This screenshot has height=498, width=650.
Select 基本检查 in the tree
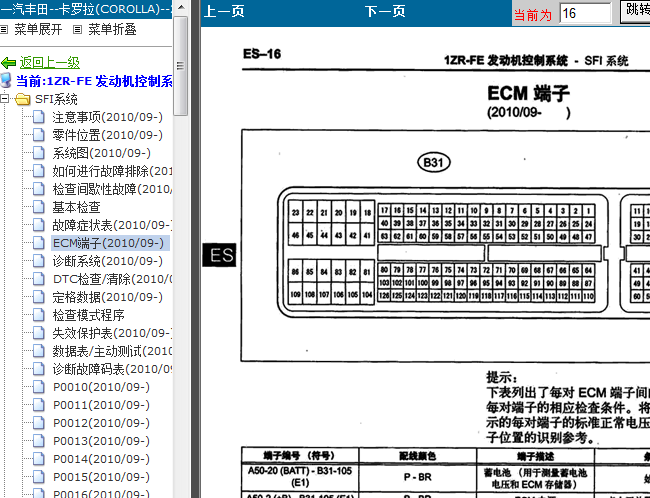(76, 207)
